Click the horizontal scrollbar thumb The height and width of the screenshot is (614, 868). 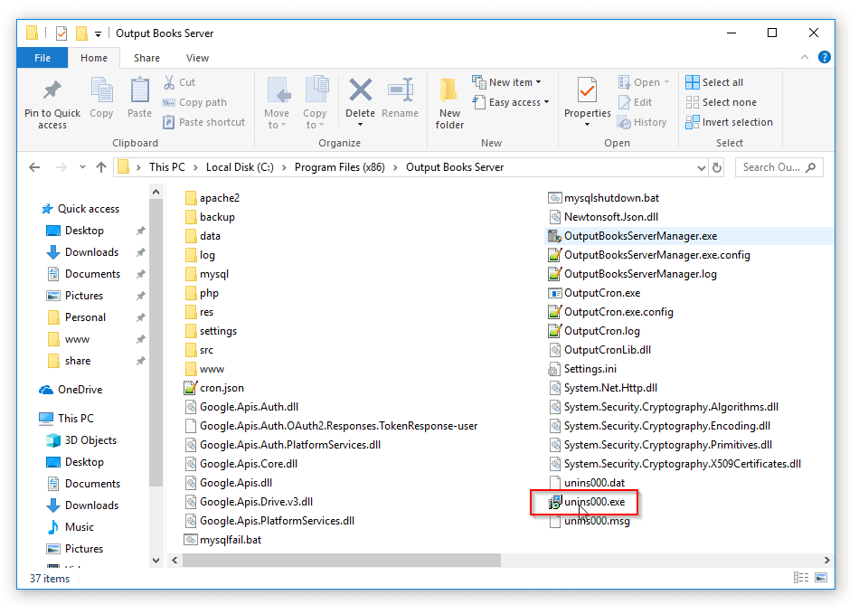tap(342, 561)
